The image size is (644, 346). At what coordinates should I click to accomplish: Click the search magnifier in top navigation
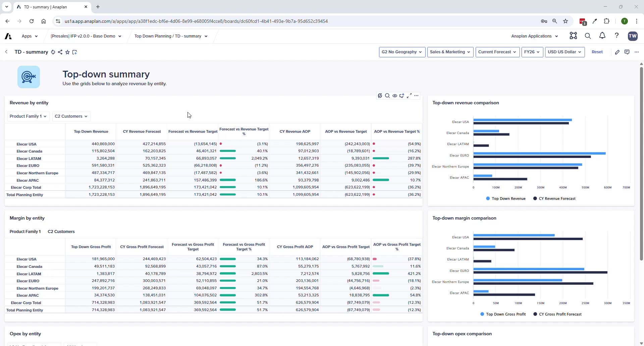pyautogui.click(x=588, y=36)
